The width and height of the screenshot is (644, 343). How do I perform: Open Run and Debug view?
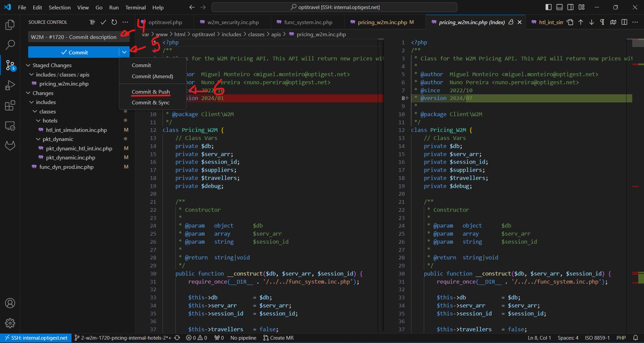coord(10,85)
